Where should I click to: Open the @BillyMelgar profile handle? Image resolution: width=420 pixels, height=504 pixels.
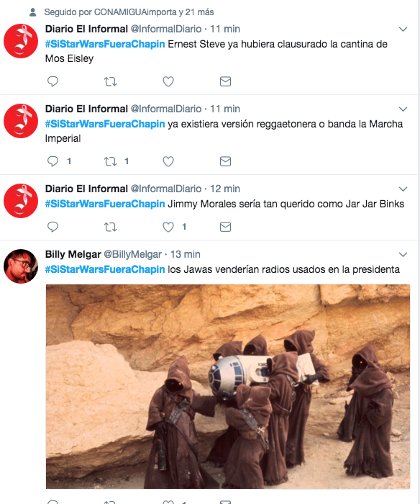click(x=132, y=254)
